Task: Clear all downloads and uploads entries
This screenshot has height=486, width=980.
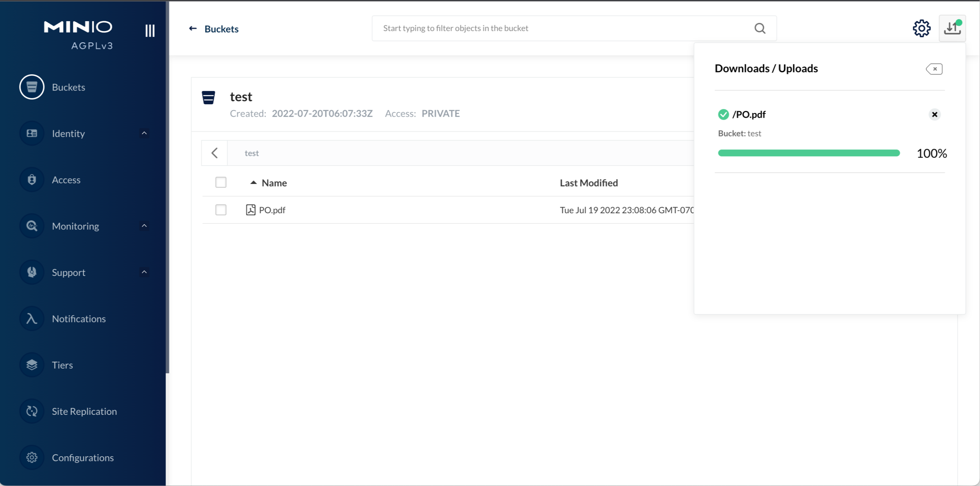Action: [x=934, y=69]
